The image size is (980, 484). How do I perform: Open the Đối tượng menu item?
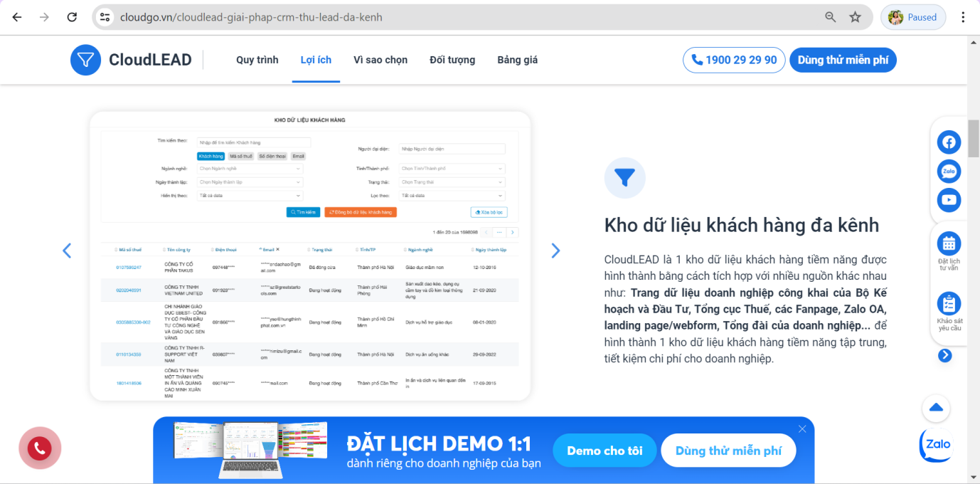click(x=452, y=60)
